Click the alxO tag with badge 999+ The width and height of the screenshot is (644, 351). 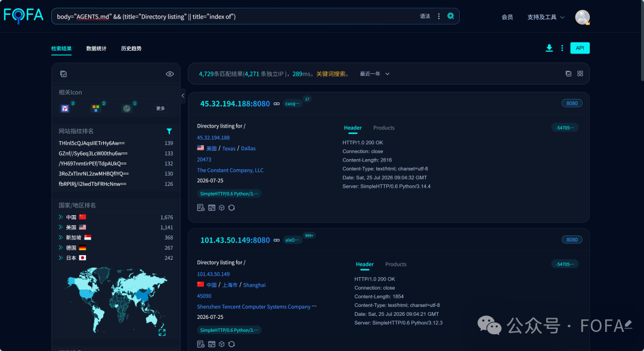click(x=292, y=240)
